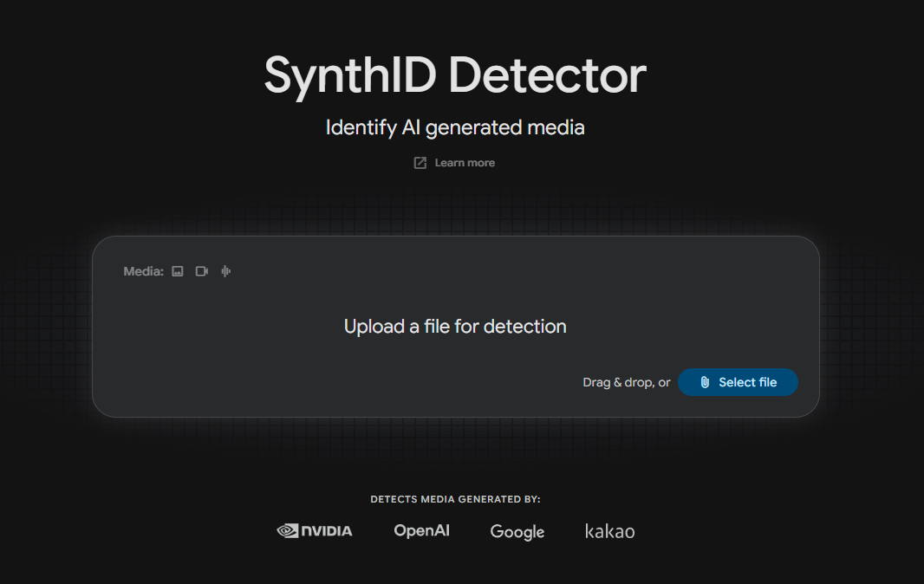Click the 'DETECTS MEDIA GENERATED BY:' heading
The width and height of the screenshot is (924, 584).
click(x=455, y=499)
